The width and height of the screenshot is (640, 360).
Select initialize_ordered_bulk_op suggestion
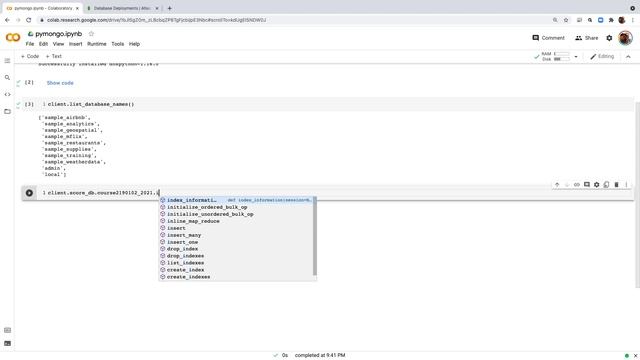(x=236, y=207)
